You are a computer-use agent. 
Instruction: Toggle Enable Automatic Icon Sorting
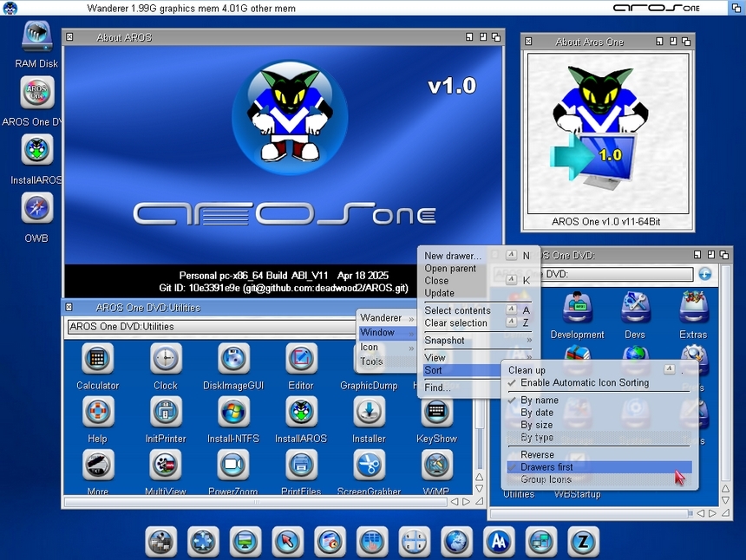584,382
